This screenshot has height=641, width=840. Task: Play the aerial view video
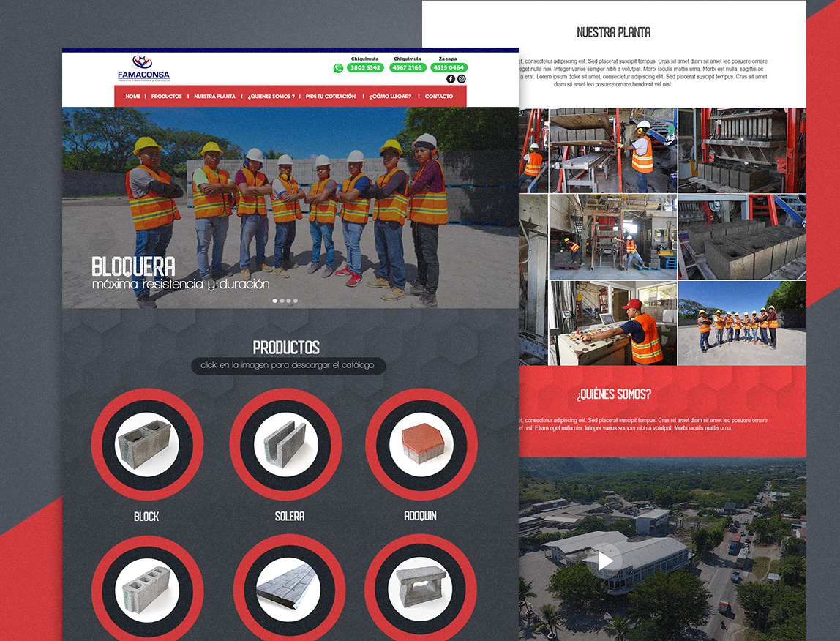[x=605, y=561]
